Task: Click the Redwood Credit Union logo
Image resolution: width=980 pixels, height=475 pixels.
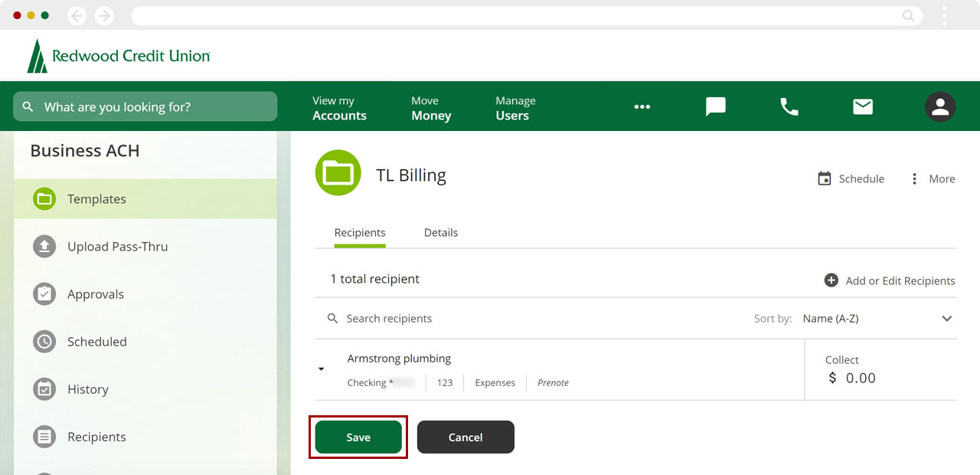Action: coord(119,56)
